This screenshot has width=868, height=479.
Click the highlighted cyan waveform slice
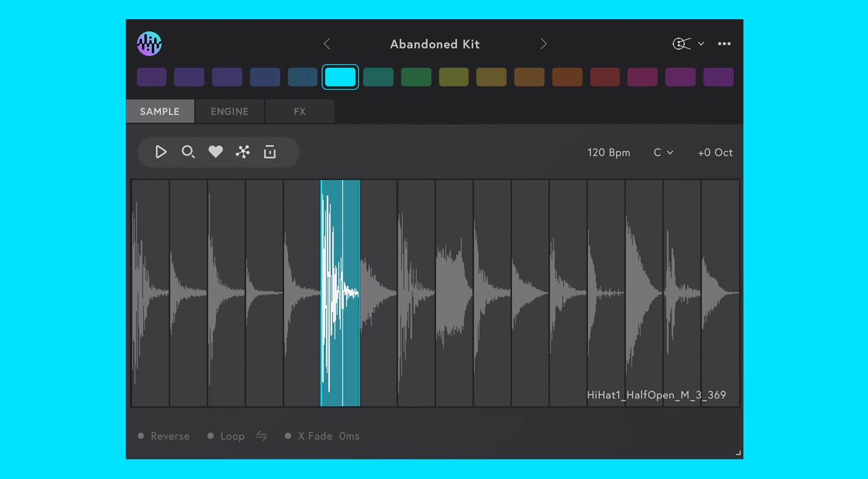[x=340, y=293]
